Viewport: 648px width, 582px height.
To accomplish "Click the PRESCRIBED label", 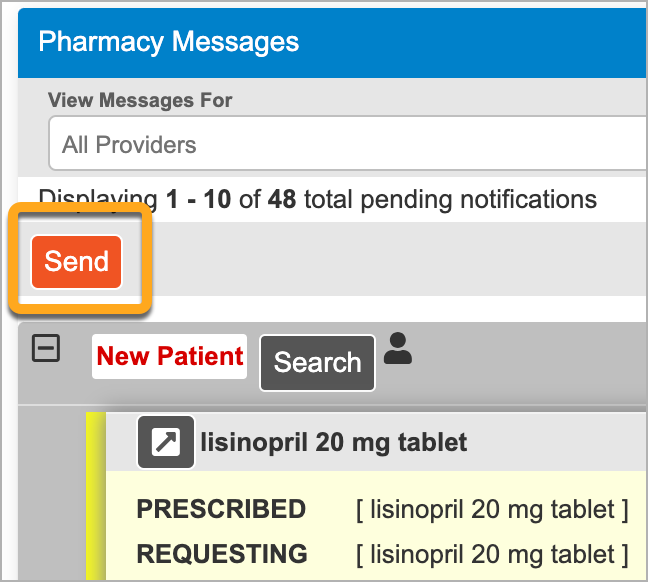I will click(221, 509).
